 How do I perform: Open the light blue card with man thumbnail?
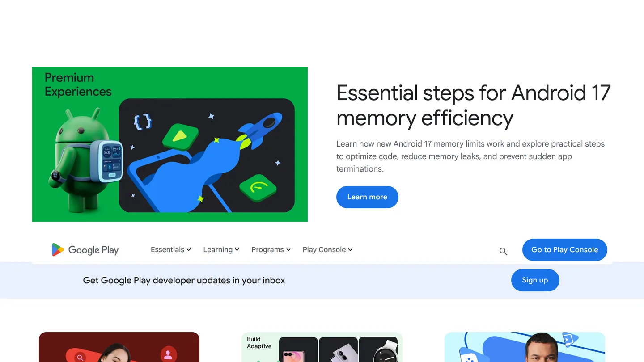[x=525, y=347]
